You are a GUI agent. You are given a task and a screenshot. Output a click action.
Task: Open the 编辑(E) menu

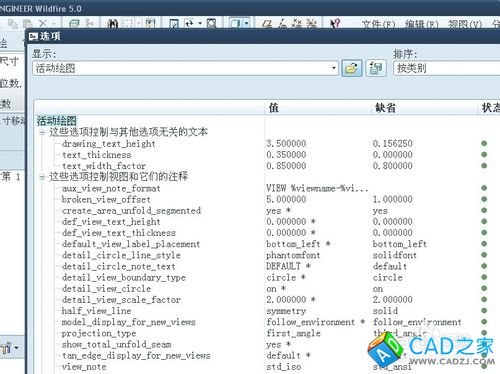coord(422,24)
